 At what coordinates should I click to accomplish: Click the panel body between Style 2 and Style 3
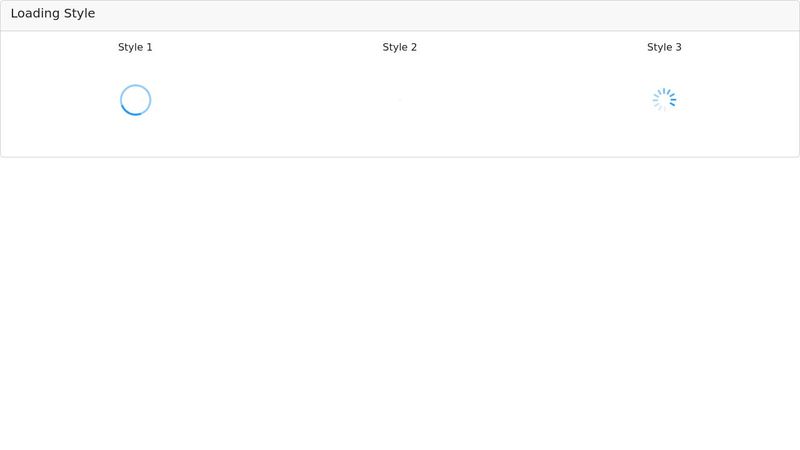click(532, 100)
